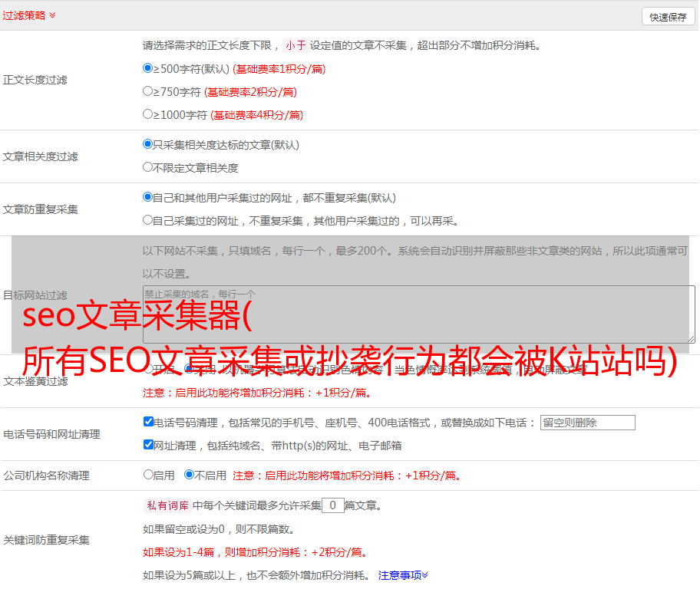Select 自己和其他用户采集过的网址 no-repeat option
Viewport: 700px width, 589px height.
click(148, 197)
